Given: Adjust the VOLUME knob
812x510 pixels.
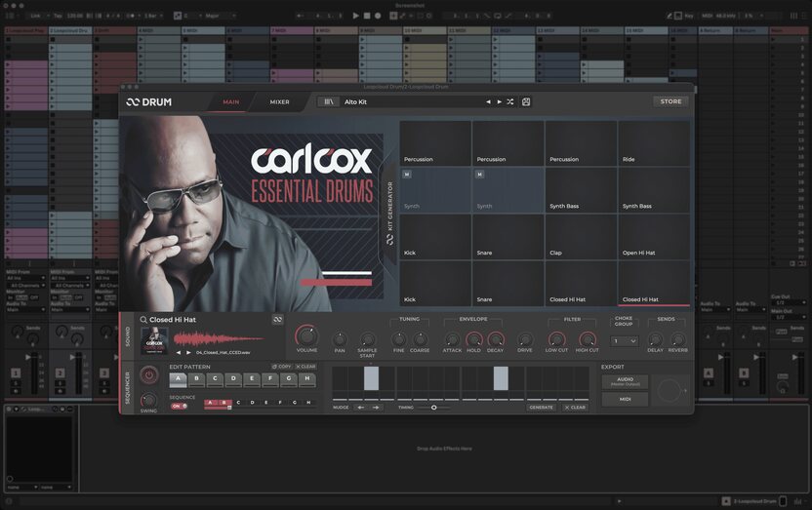Looking at the screenshot, I should (x=306, y=336).
